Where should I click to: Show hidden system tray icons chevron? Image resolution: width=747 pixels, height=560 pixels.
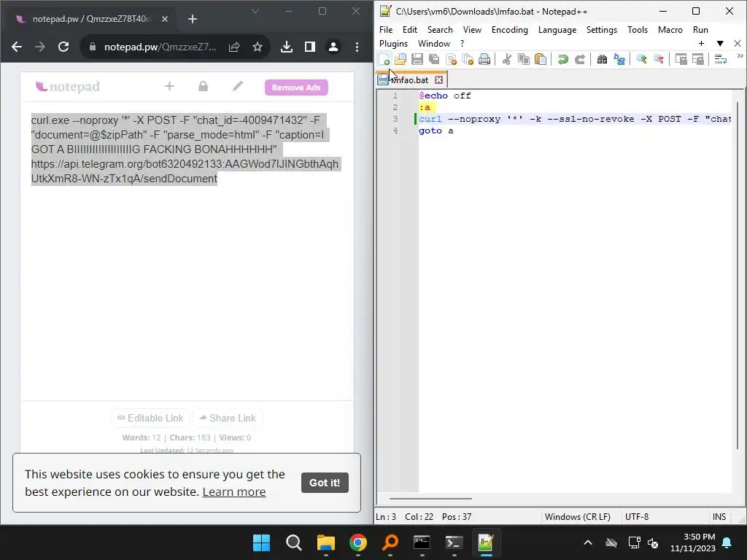[x=588, y=542]
